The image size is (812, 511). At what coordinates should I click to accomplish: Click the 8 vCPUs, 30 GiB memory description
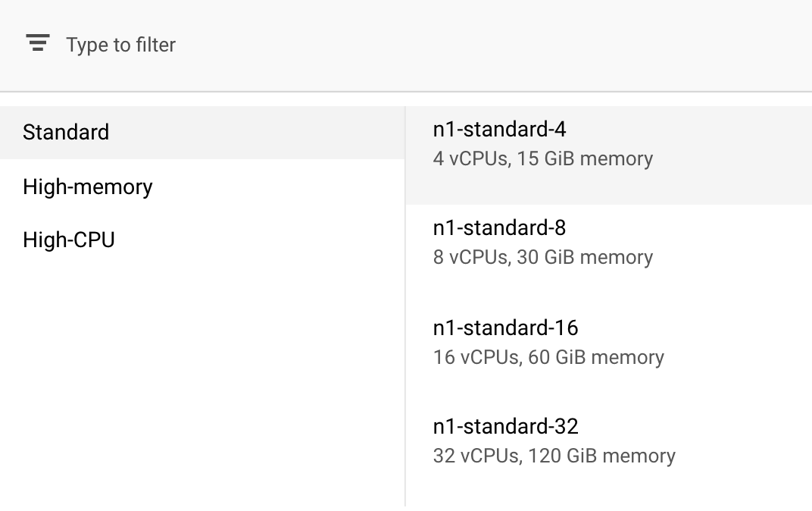pos(542,257)
